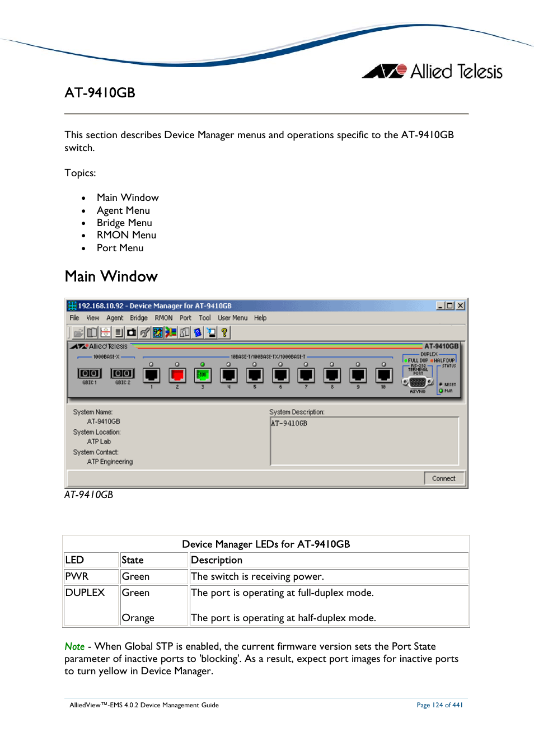Image resolution: width=534 pixels, height=756 pixels.
Task: Select port 9 on the switch
Action: 358,375
